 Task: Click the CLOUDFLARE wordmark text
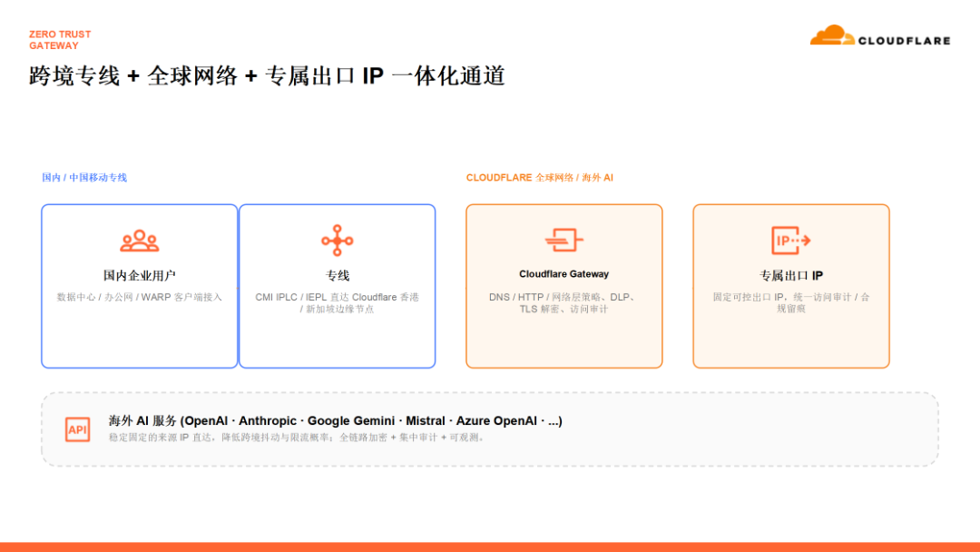click(905, 41)
